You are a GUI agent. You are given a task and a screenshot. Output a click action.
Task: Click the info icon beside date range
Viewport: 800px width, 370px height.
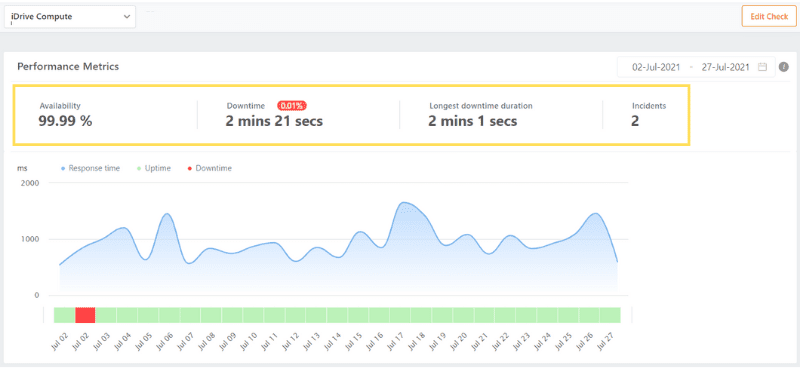click(x=784, y=67)
